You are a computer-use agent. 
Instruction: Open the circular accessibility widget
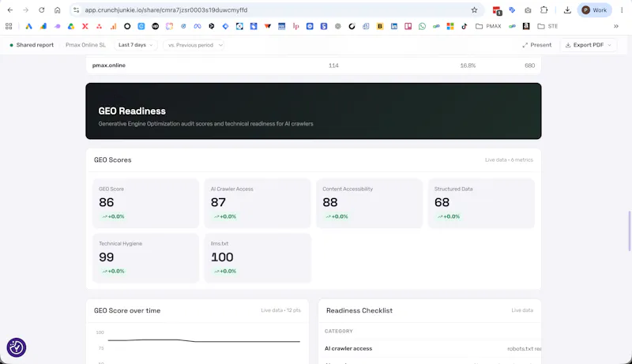pyautogui.click(x=17, y=347)
